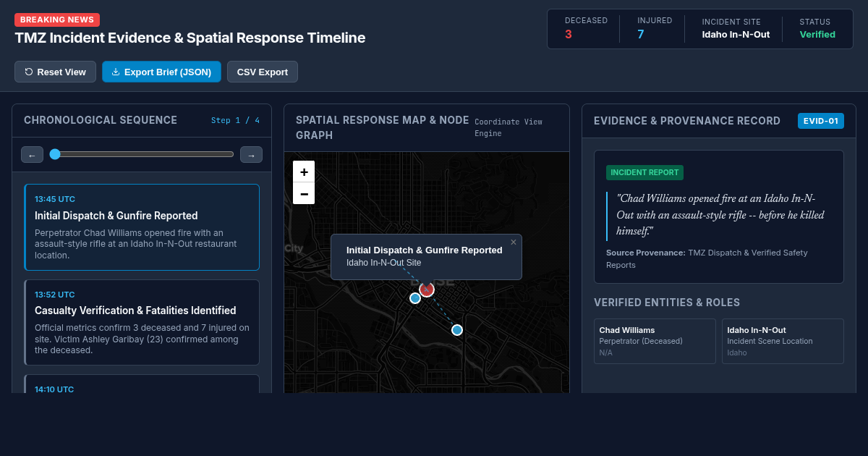Viewport: 868px width, 456px height.
Task: Zoom out on the spatial map
Action: pyautogui.click(x=304, y=193)
